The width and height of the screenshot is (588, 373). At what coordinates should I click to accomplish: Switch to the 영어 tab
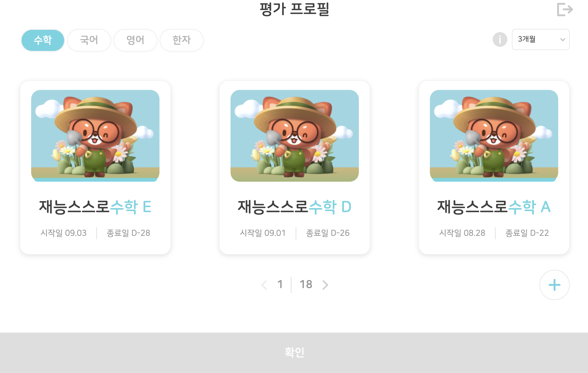(x=135, y=40)
